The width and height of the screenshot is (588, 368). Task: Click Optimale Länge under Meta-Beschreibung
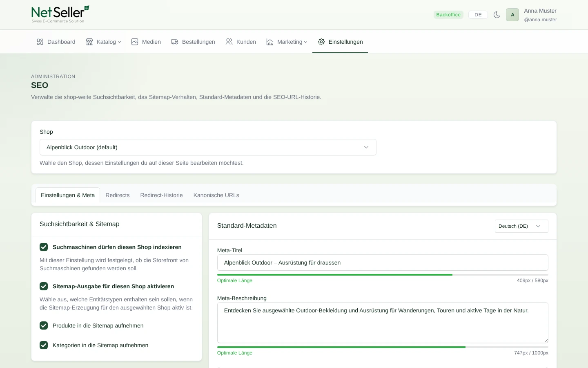coord(235,353)
